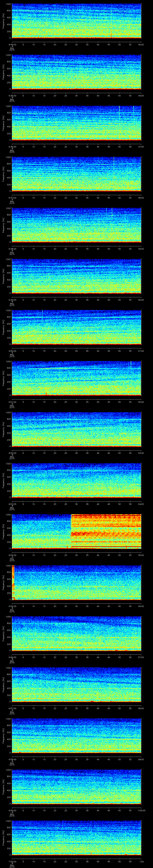This screenshot has height=868, width=153.
Task: Click the Frequency (Hz) axis label of the 6:54 panel
Action: [x=3, y=531]
